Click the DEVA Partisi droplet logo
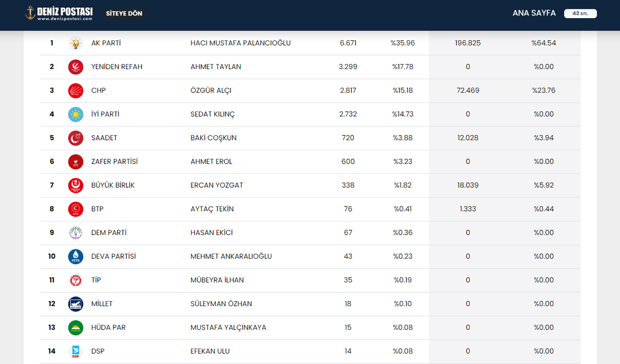Viewport: 620px width, 364px height. pos(75,257)
